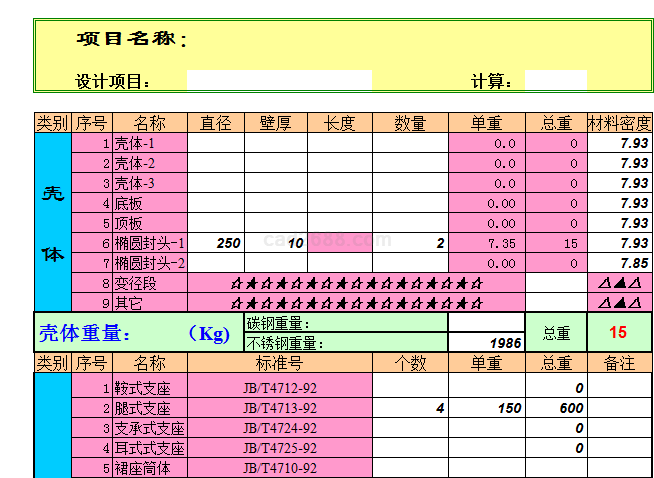This screenshot has height=478, width=654.
Task: Select the 底板 row name cell
Action: coord(149,203)
